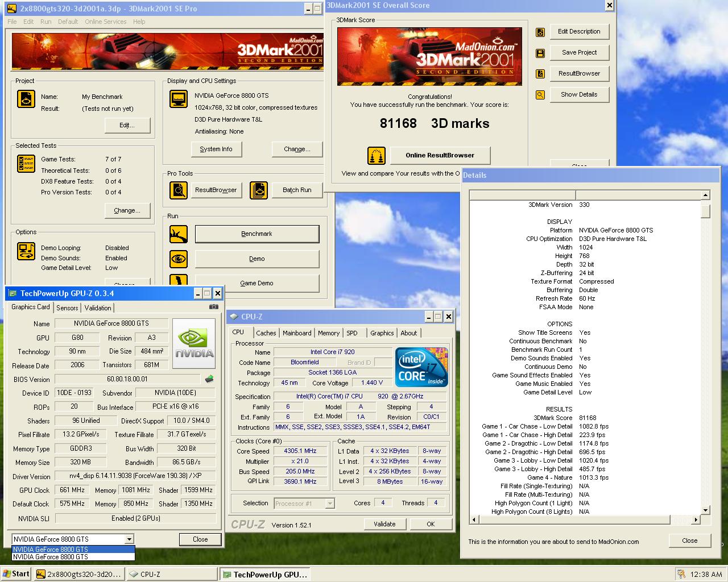
Task: Click the Benchmark run icon
Action: (179, 234)
